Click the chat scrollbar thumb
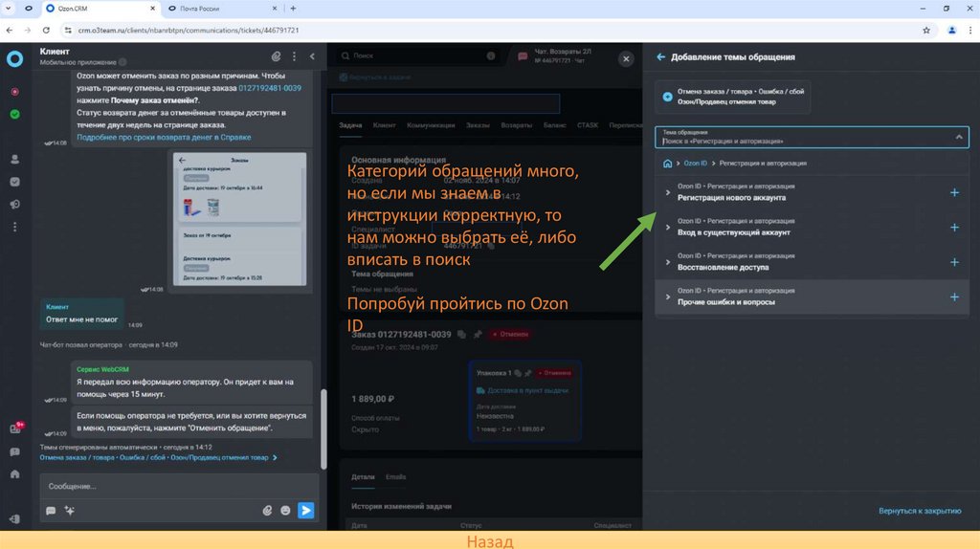980x549 pixels. 323,428
